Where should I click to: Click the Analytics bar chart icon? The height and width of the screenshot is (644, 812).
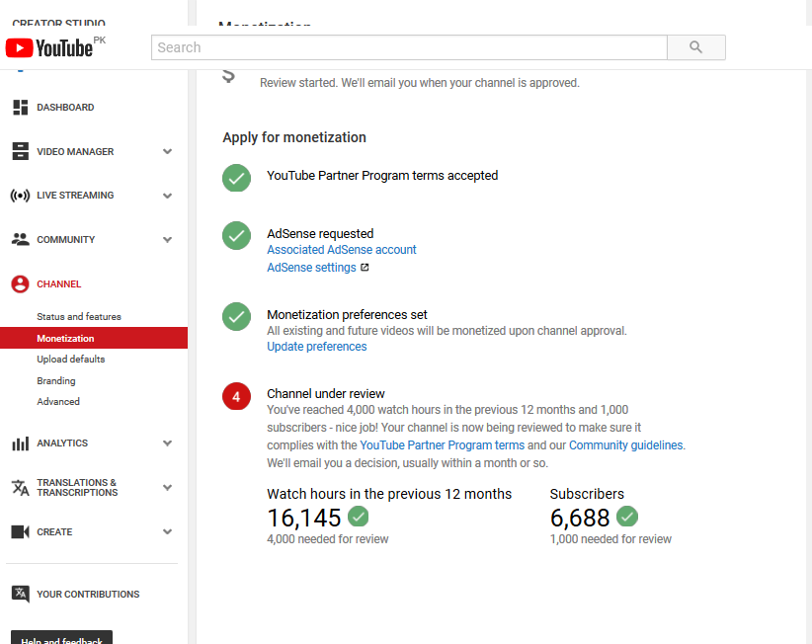click(20, 443)
